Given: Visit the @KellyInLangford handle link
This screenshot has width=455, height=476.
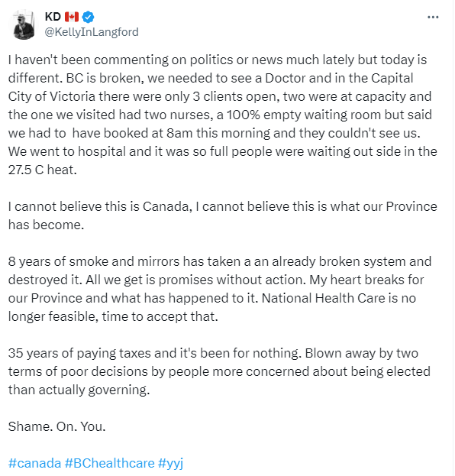Looking at the screenshot, I should coord(92,32).
